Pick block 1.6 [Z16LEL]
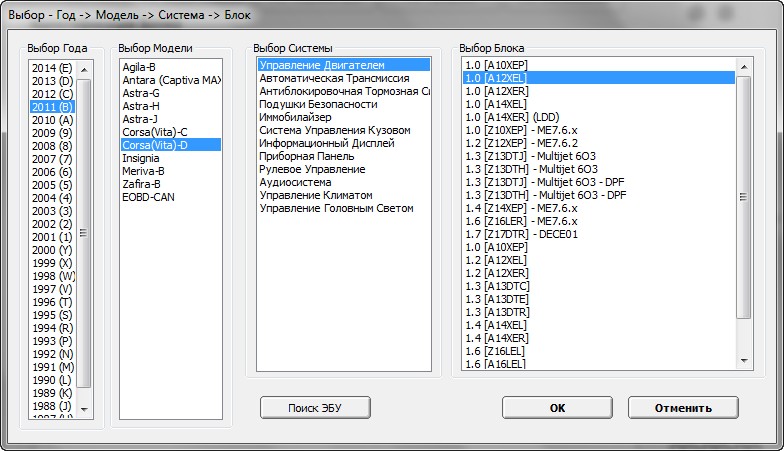 point(599,351)
